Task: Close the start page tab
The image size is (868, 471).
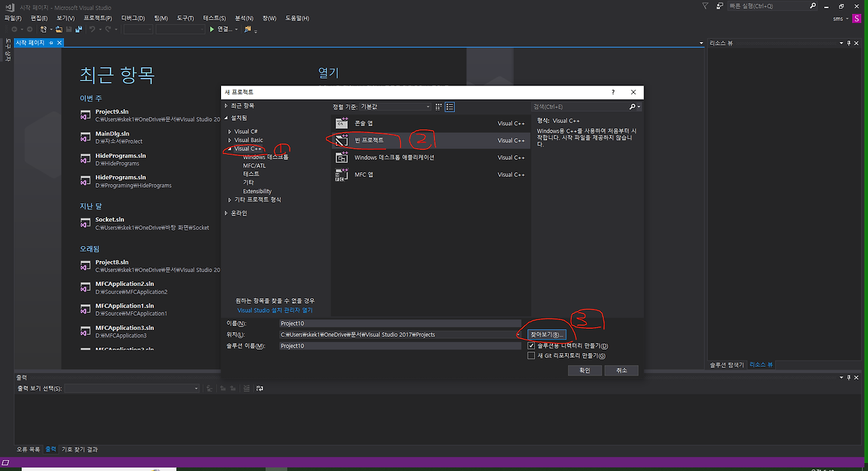Action: pos(59,43)
